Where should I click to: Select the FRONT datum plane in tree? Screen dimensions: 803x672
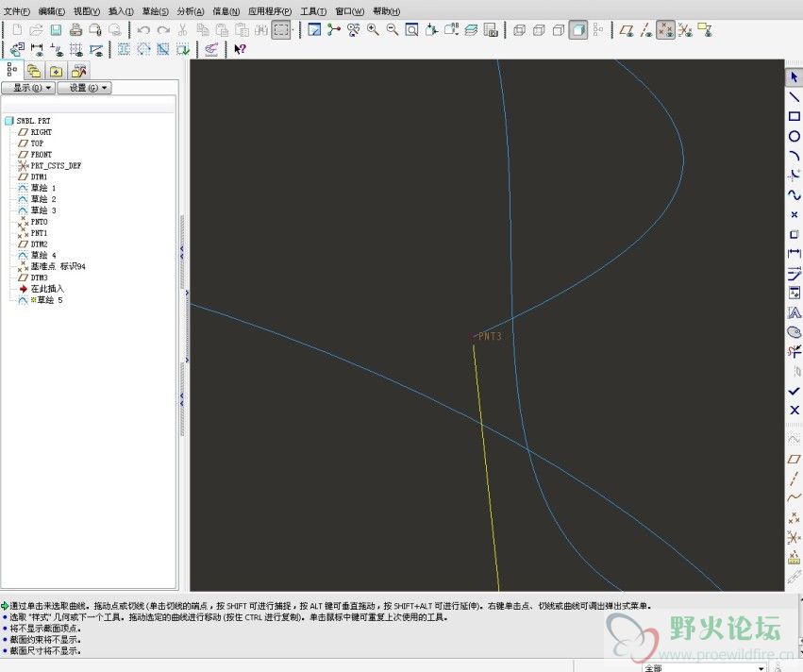click(x=41, y=155)
